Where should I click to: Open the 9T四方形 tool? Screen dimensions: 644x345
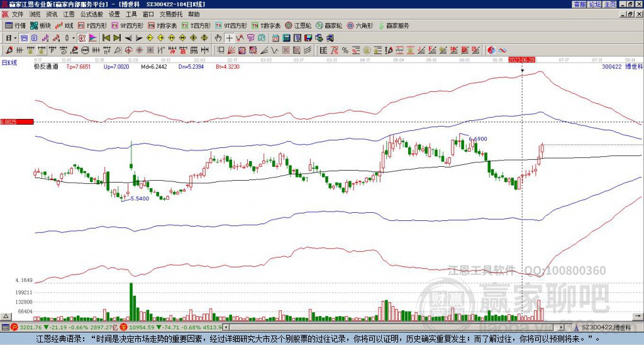coord(231,25)
